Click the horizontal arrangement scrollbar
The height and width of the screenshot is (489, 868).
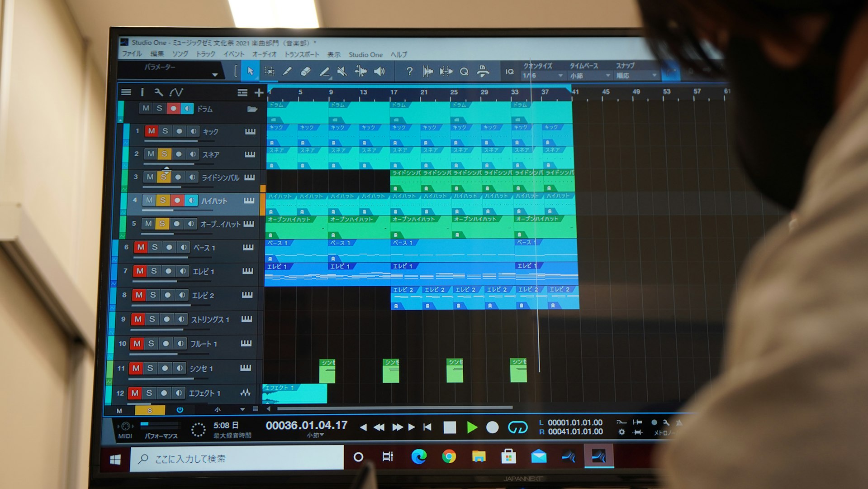[x=394, y=408]
